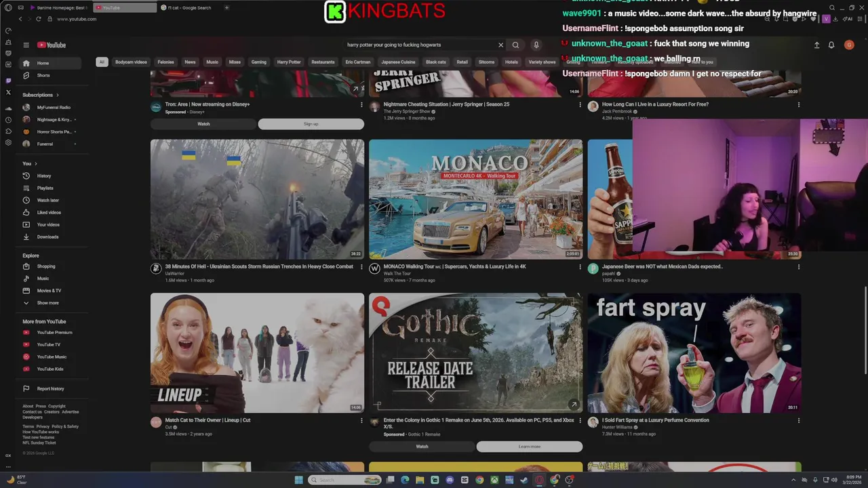Open Playlists in sidebar
Viewport: 868px width, 488px height.
click(x=51, y=188)
